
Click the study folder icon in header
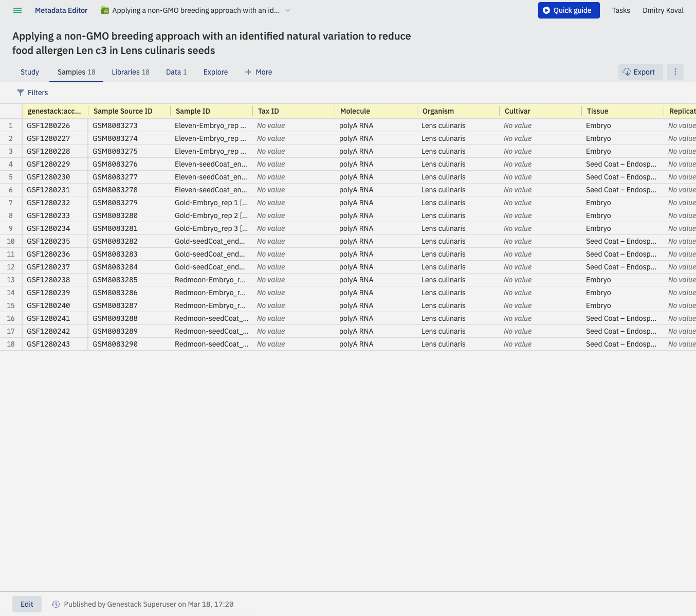(x=104, y=10)
